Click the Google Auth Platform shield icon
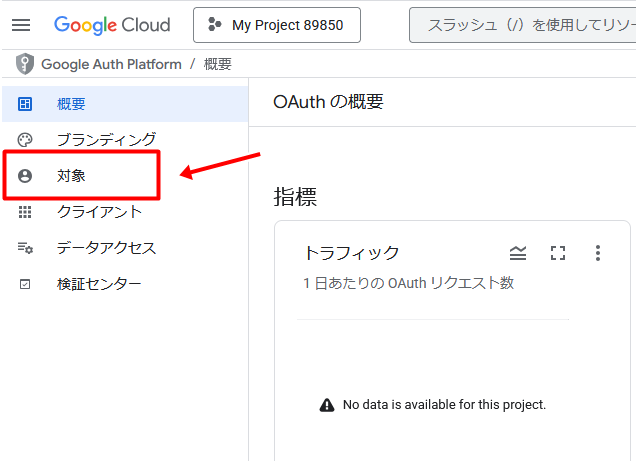The width and height of the screenshot is (636, 461). pyautogui.click(x=25, y=64)
